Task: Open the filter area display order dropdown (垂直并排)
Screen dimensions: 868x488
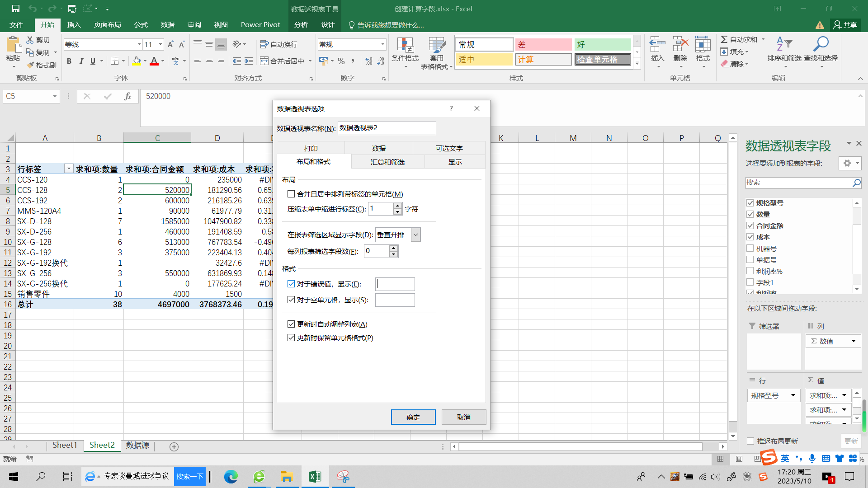Action: pos(416,235)
